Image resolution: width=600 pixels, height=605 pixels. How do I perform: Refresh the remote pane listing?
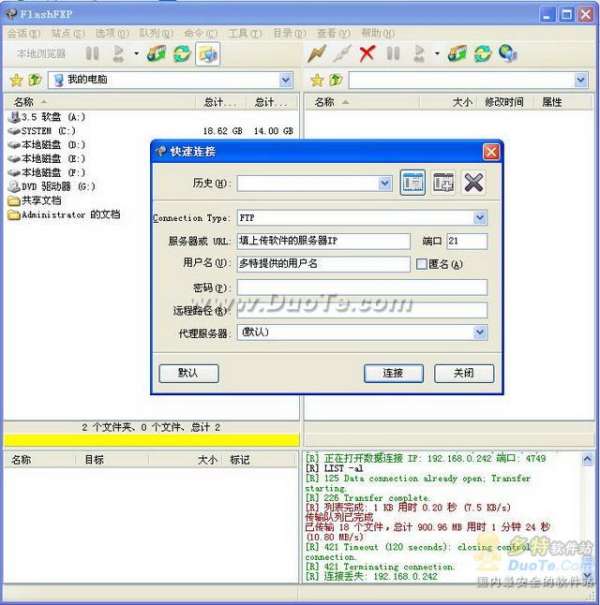point(483,54)
